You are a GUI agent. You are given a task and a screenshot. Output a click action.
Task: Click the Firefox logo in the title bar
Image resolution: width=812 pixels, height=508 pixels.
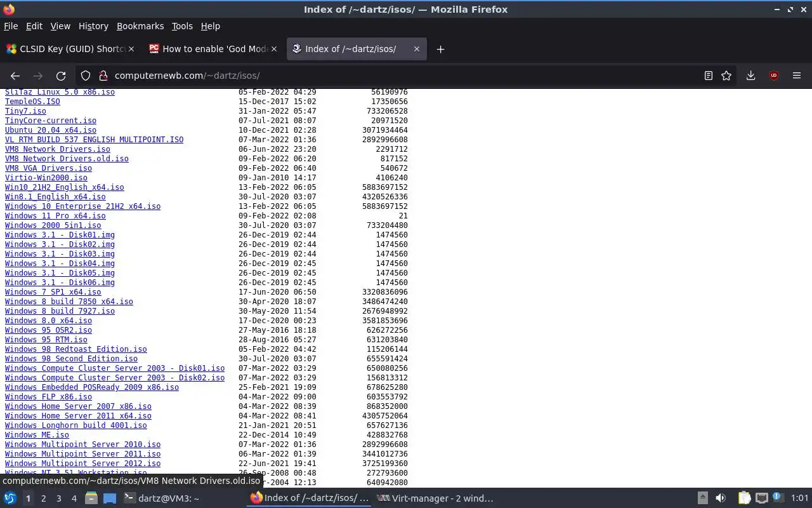pos(9,10)
